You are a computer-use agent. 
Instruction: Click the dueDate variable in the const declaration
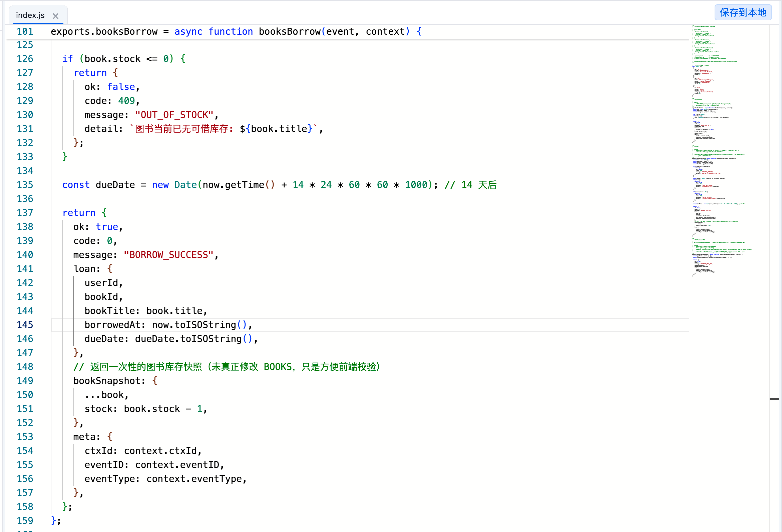(x=115, y=185)
